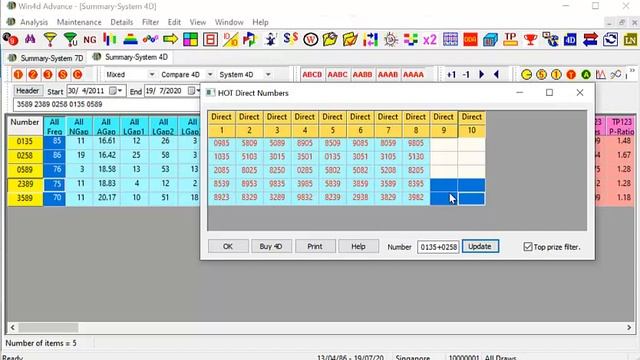
Task: Click the horizontal scrollbar thumb
Action: point(48,327)
